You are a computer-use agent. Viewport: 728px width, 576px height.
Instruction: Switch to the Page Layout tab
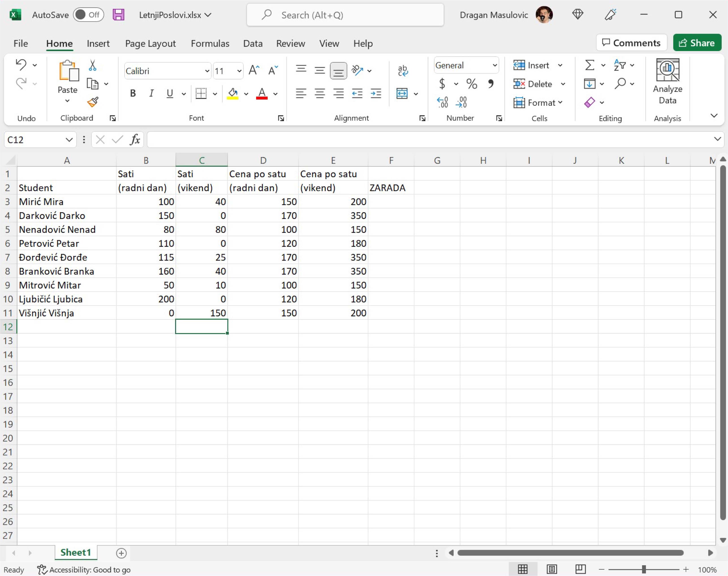coord(150,43)
